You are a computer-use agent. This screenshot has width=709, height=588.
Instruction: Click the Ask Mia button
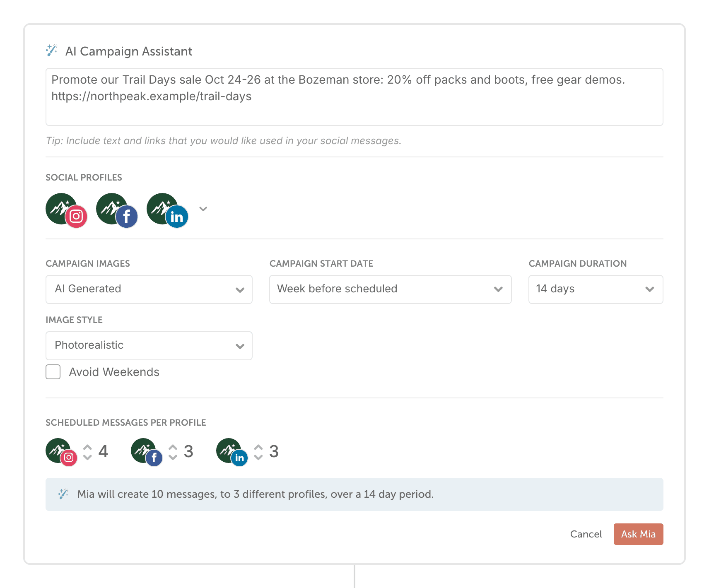[639, 534]
